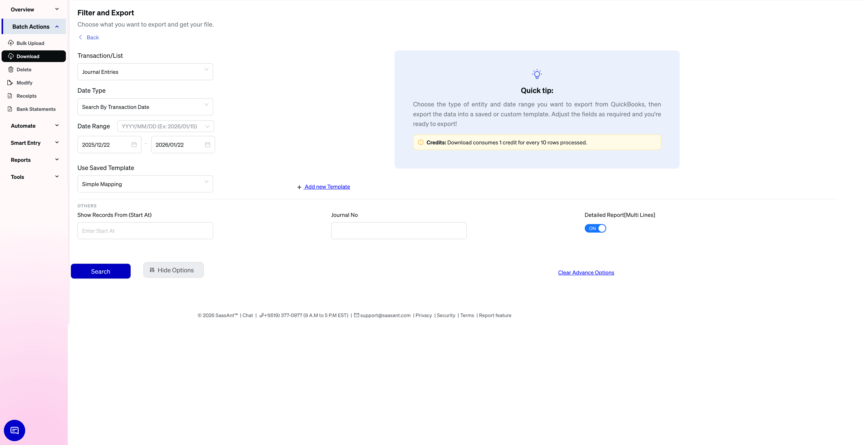868x445 pixels.
Task: Click the calendar icon on the end date
Action: coord(208,144)
